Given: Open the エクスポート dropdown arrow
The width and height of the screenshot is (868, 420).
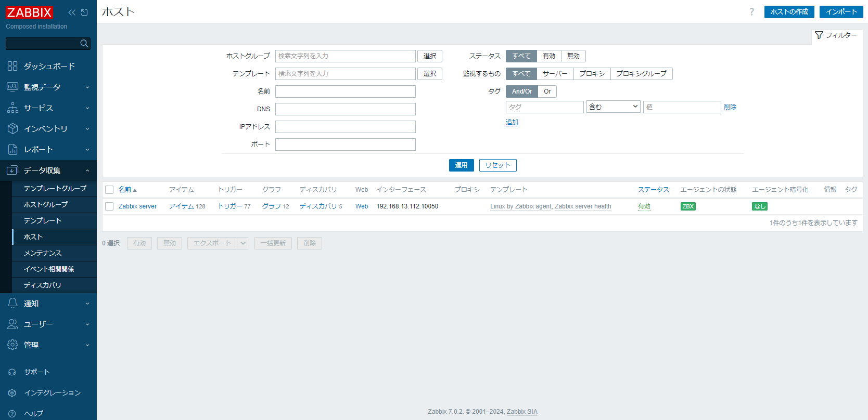Looking at the screenshot, I should point(243,243).
